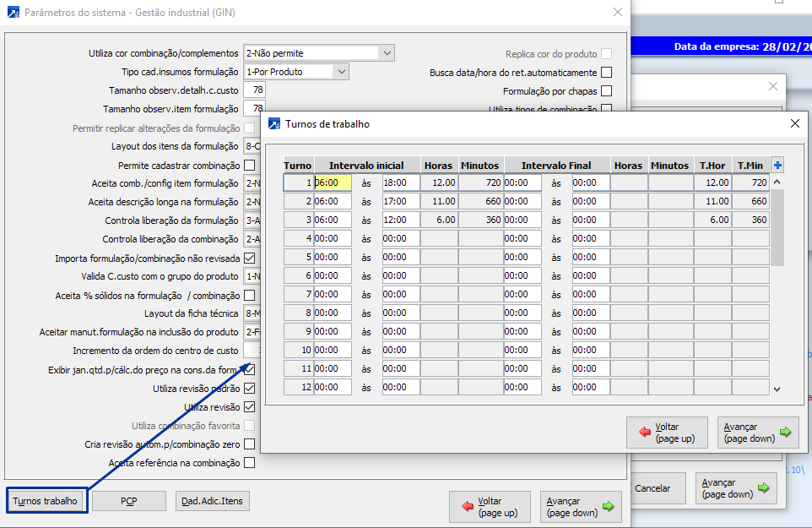The width and height of the screenshot is (812, 528).
Task: Click the blue plus icon above the shifts grid
Action: point(777,166)
